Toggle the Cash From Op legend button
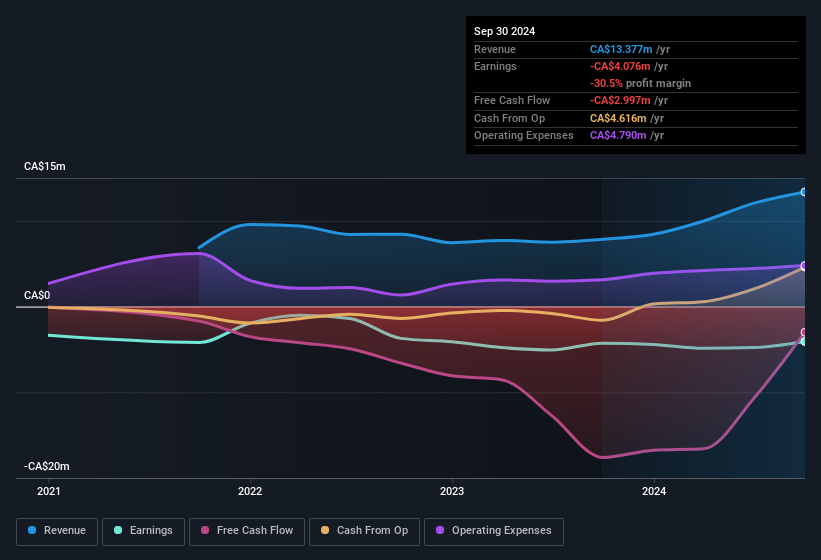821x560 pixels. 364,531
